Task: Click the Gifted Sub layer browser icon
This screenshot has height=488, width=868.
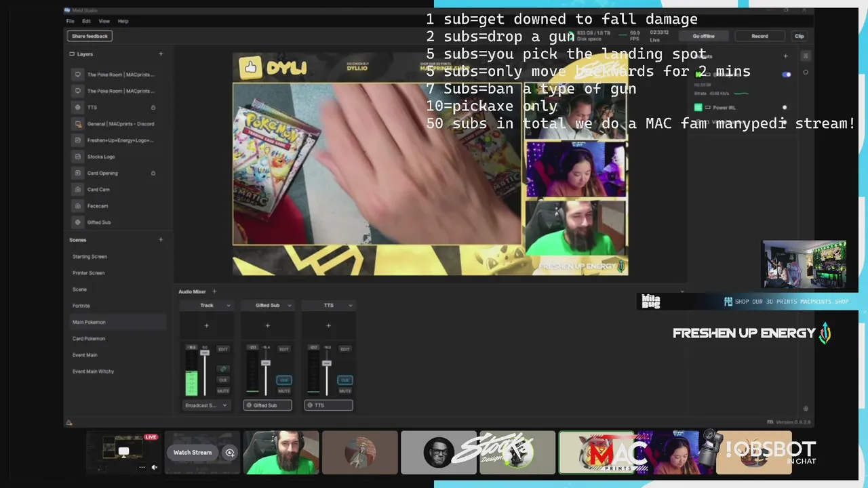Action: [x=78, y=222]
